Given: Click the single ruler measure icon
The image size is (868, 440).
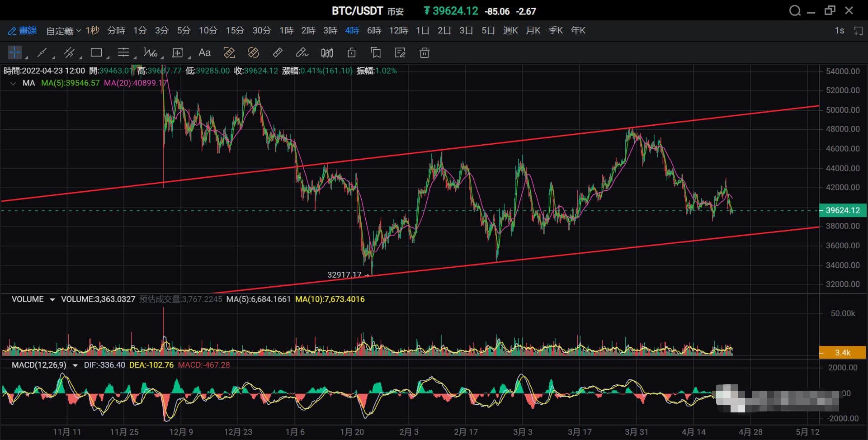Looking at the screenshot, I should [x=278, y=53].
